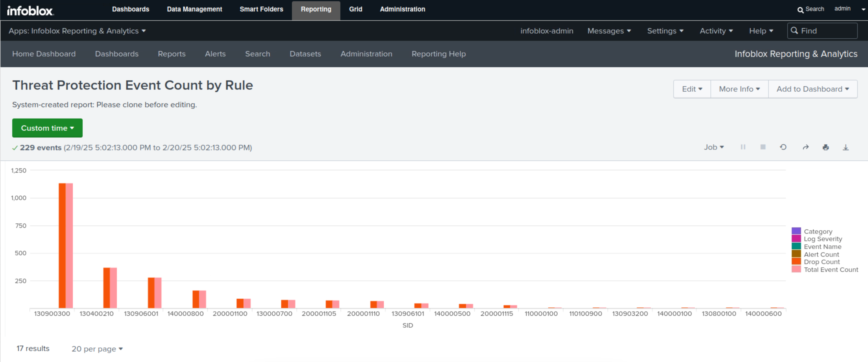
Task: Toggle Alert Count legend entry
Action: [x=821, y=254]
